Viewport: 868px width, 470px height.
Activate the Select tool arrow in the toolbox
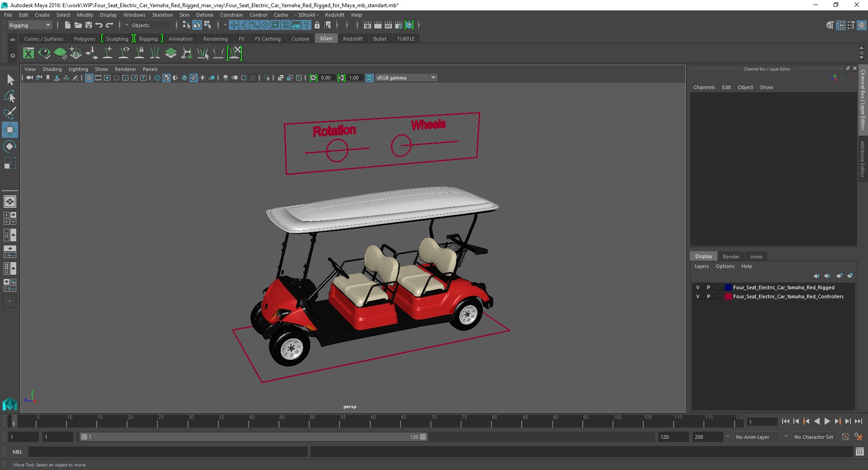tap(10, 80)
